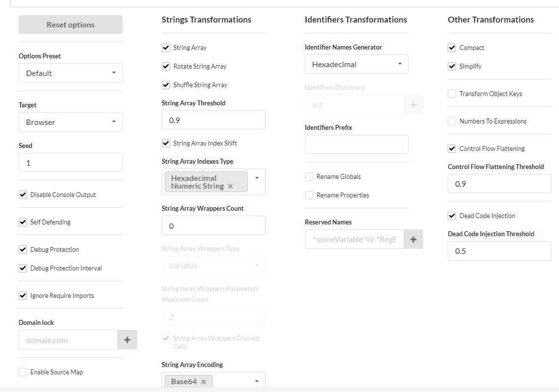Click the plus button beside Reserved Names field
559x392 pixels.
(413, 239)
